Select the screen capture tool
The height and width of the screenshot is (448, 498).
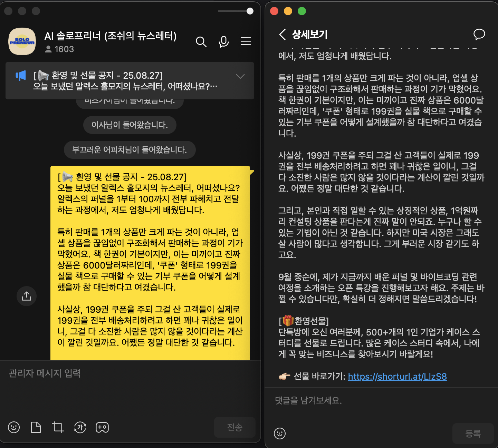pyautogui.click(x=58, y=427)
